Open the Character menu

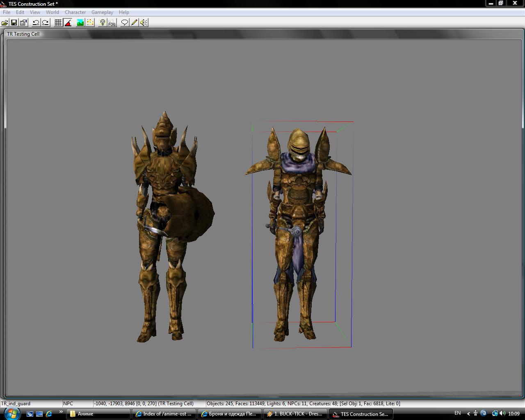click(x=75, y=12)
